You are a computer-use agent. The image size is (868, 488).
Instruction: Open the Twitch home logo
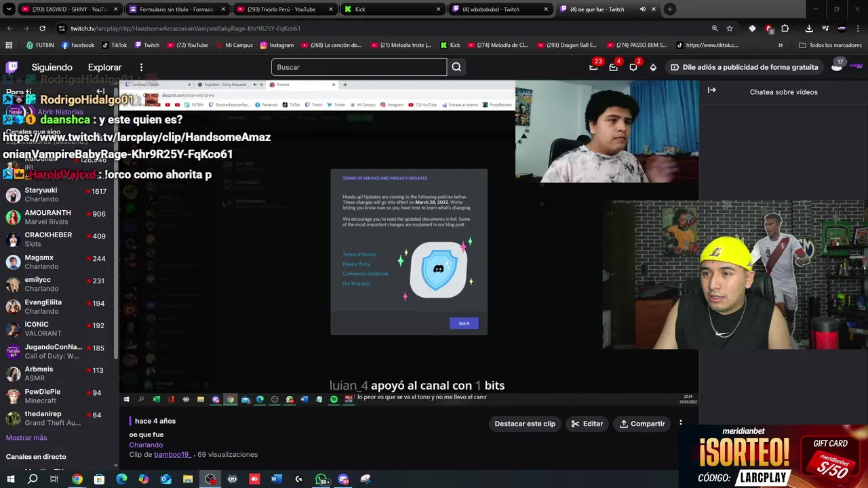(12, 67)
